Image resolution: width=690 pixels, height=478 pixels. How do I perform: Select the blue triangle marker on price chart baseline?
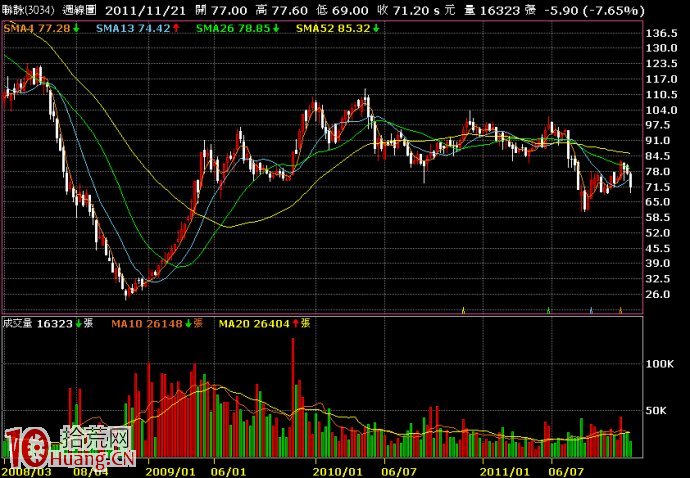tap(591, 311)
